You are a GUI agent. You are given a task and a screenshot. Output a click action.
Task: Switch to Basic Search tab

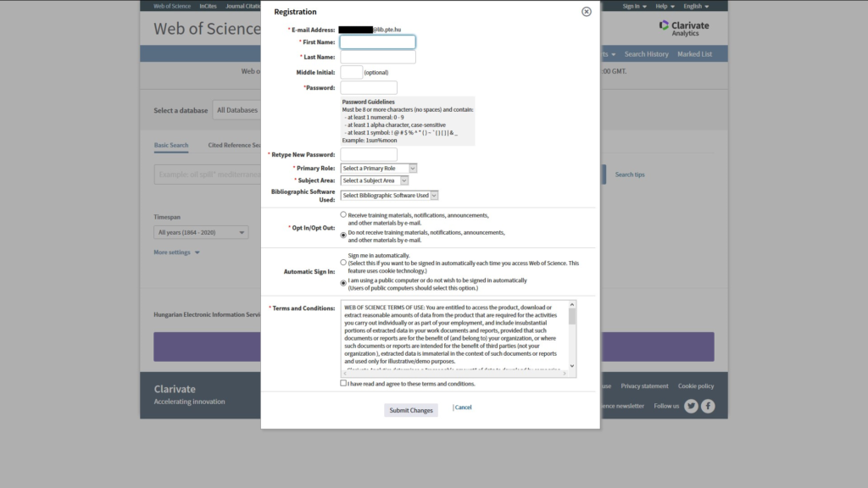point(171,145)
